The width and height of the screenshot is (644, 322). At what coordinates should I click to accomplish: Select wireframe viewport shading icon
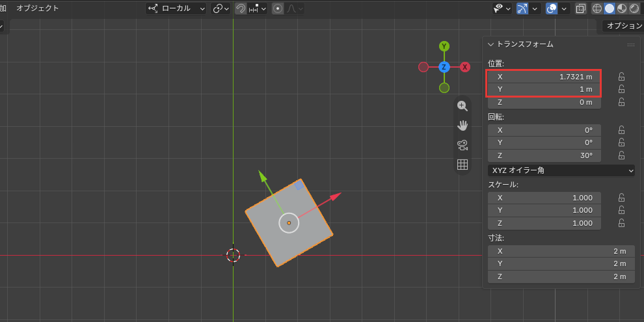pyautogui.click(x=597, y=8)
